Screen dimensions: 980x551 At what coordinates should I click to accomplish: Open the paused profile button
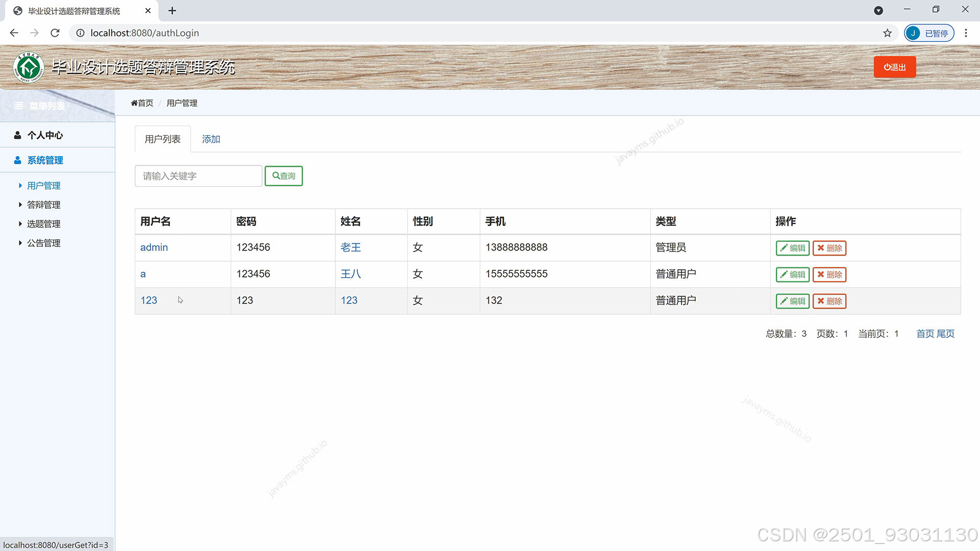click(929, 33)
